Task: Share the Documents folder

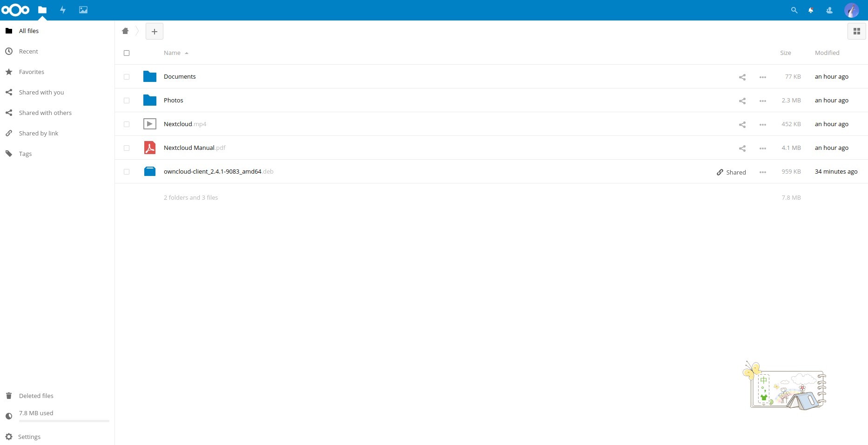Action: (742, 77)
